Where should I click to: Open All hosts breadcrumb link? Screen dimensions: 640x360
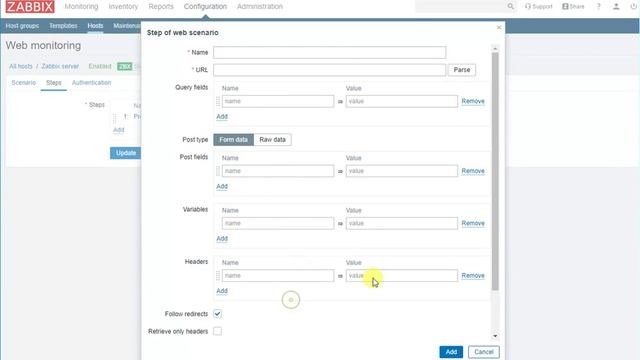[x=21, y=66]
